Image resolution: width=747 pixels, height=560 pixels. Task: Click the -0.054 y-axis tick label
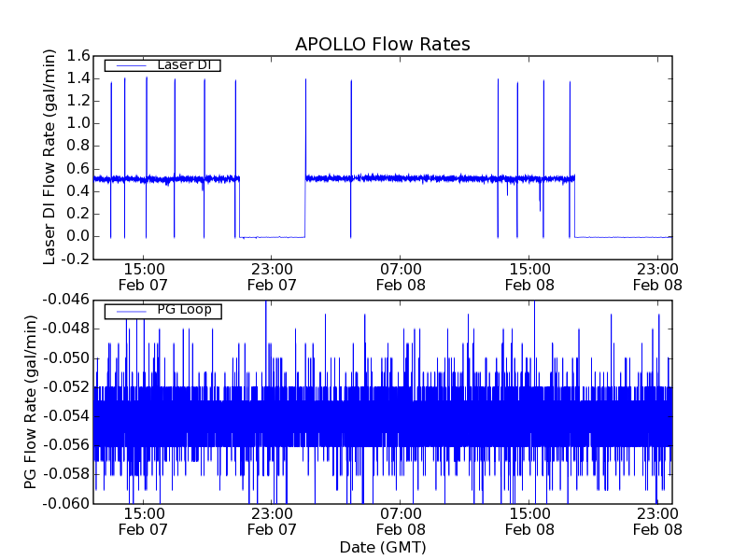coord(66,416)
